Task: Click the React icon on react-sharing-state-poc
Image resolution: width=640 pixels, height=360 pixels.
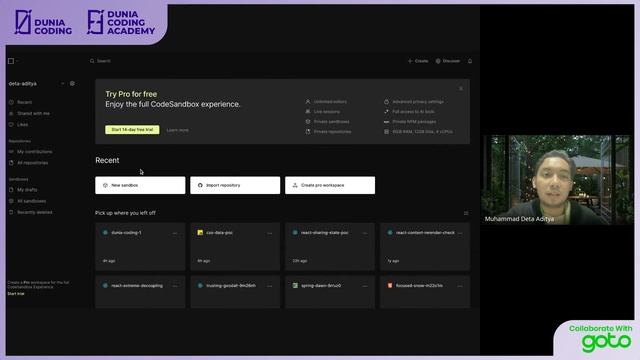Action: tap(295, 232)
